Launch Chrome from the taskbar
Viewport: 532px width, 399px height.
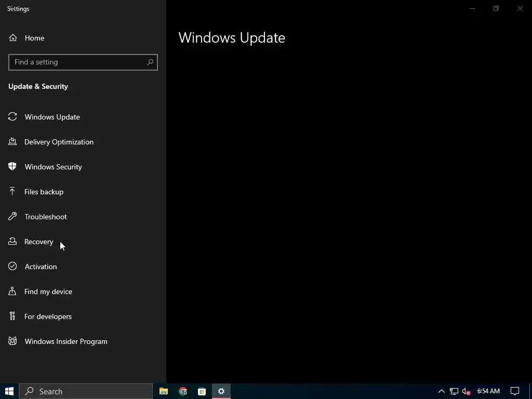[x=183, y=391]
